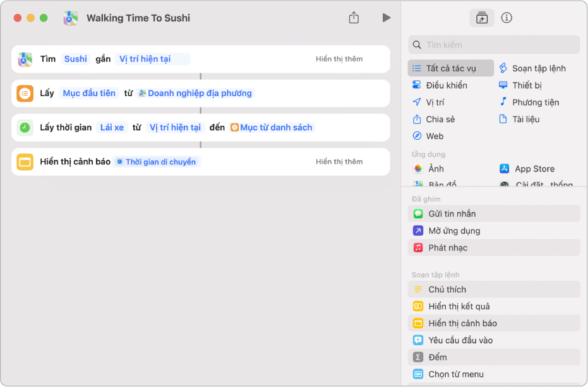The image size is (588, 387).
Task: Show the action library panel icon
Action: click(x=482, y=18)
